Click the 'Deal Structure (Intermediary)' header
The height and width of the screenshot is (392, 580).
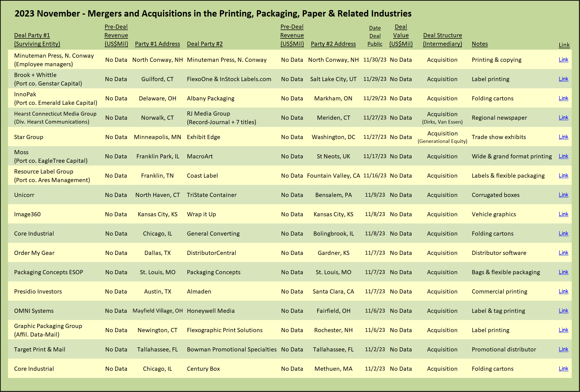coord(443,39)
